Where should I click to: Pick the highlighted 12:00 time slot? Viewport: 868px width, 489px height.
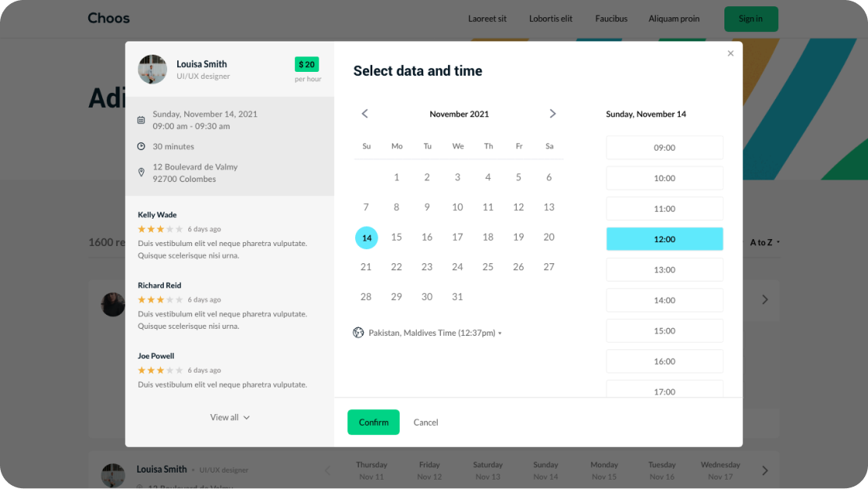(664, 239)
